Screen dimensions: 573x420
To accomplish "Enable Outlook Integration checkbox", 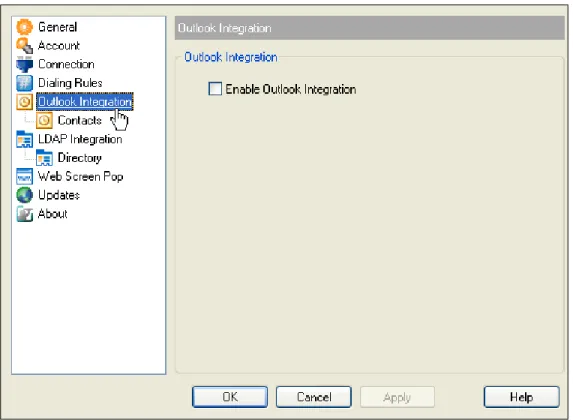I will tap(215, 88).
